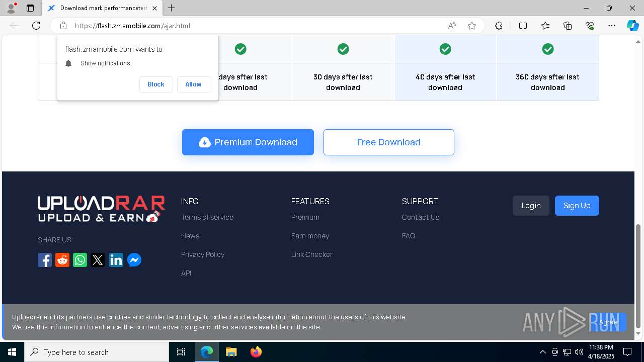Launch Firefox from the taskbar
The height and width of the screenshot is (362, 644).
click(256, 352)
